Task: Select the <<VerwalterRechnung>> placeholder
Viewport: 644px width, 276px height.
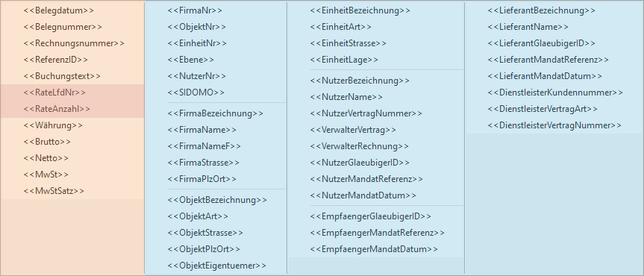Action: [x=360, y=146]
